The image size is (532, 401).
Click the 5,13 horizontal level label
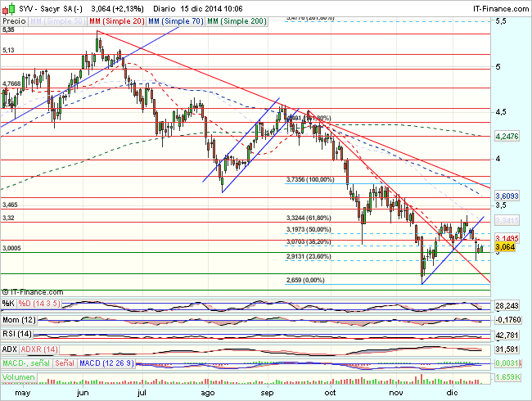[x=8, y=50]
